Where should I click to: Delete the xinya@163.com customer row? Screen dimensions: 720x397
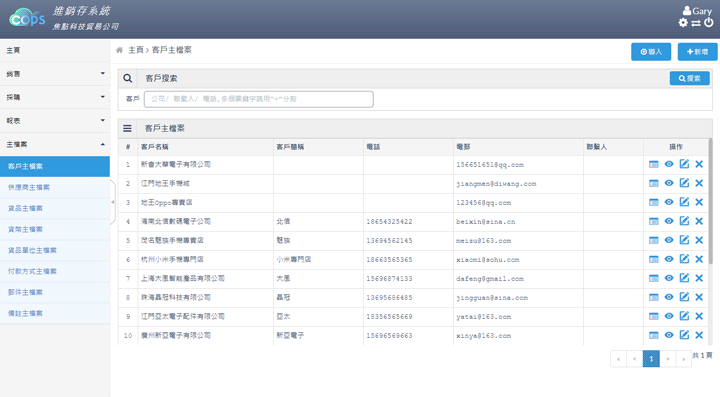click(x=699, y=335)
